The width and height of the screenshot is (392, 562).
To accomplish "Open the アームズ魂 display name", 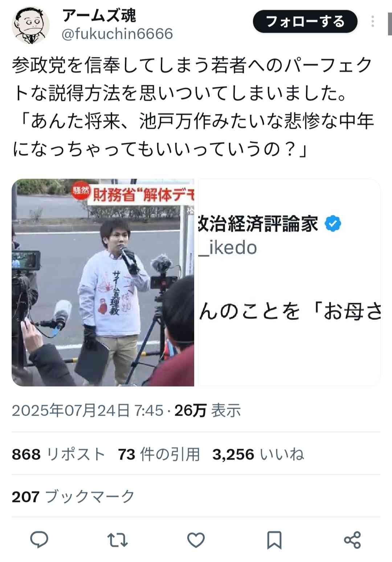I will point(99,15).
